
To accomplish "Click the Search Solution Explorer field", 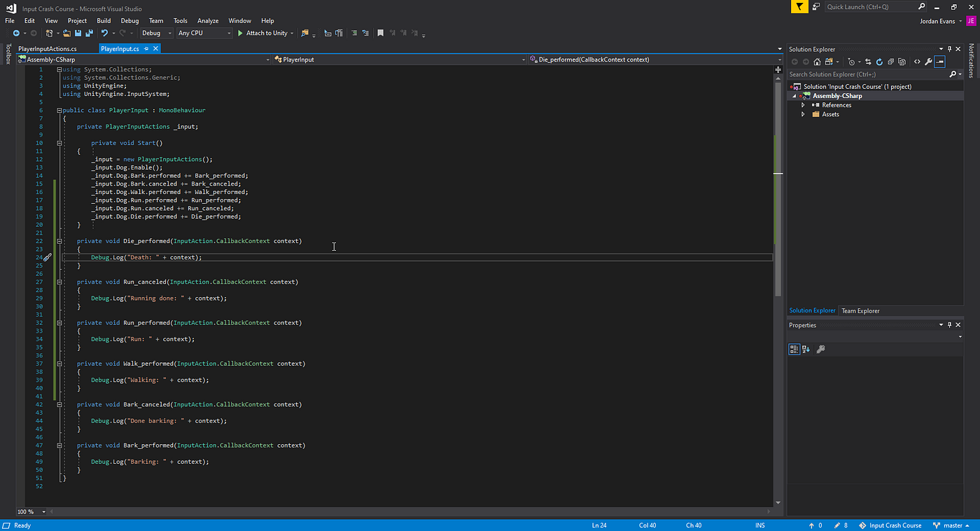I will 874,74.
